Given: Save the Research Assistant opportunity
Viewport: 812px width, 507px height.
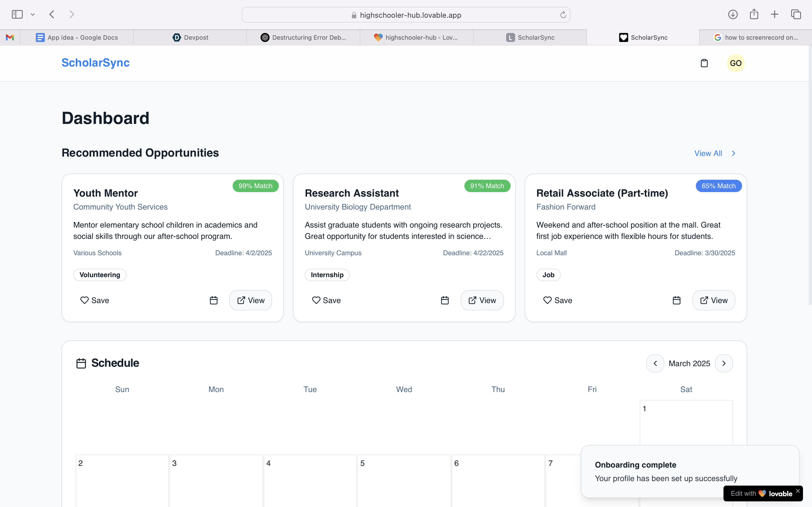Looking at the screenshot, I should tap(326, 300).
